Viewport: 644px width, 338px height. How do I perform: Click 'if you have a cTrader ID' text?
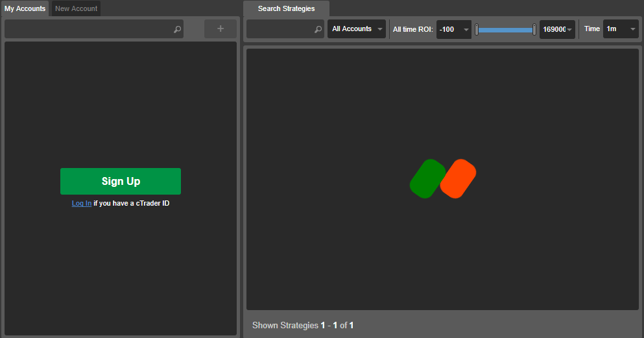(x=132, y=203)
